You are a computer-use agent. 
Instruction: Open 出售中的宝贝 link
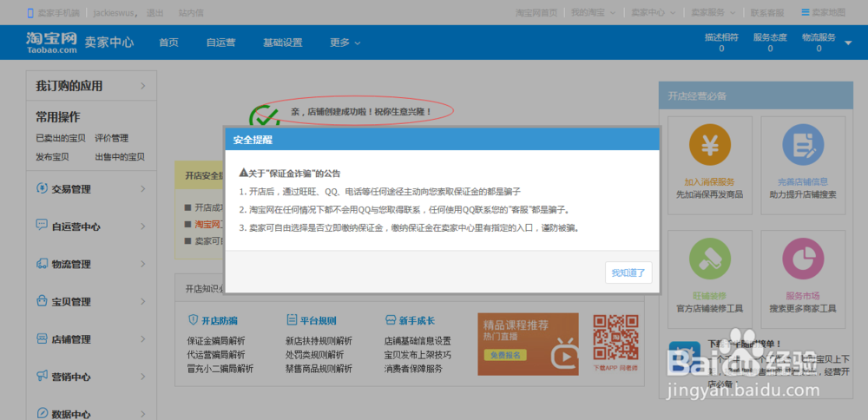click(x=120, y=156)
